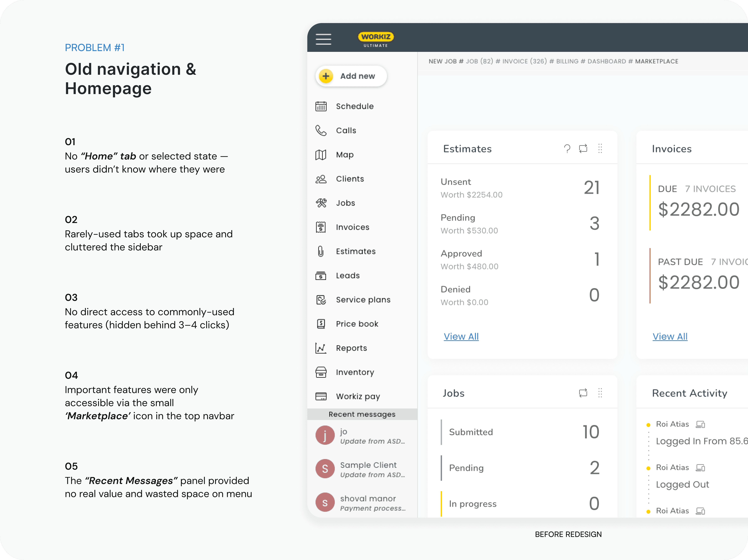Grab the Estimates widget drag handle
This screenshot has height=560, width=748.
coord(600,149)
